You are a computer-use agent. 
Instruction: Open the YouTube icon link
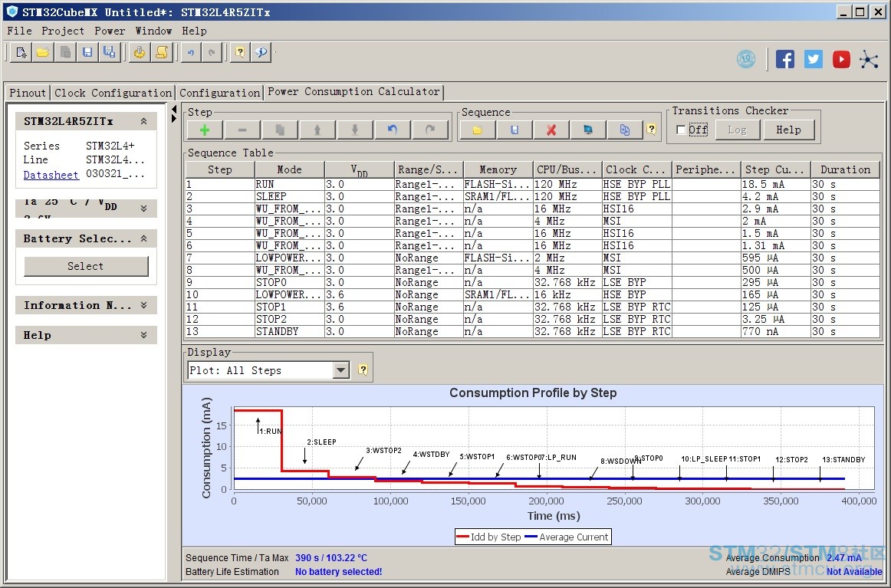click(x=841, y=59)
